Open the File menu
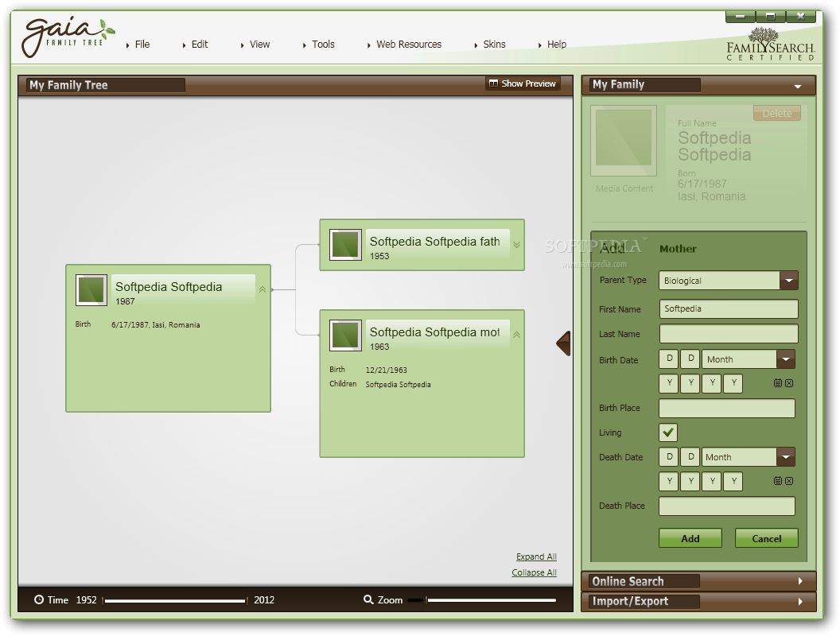 (142, 45)
